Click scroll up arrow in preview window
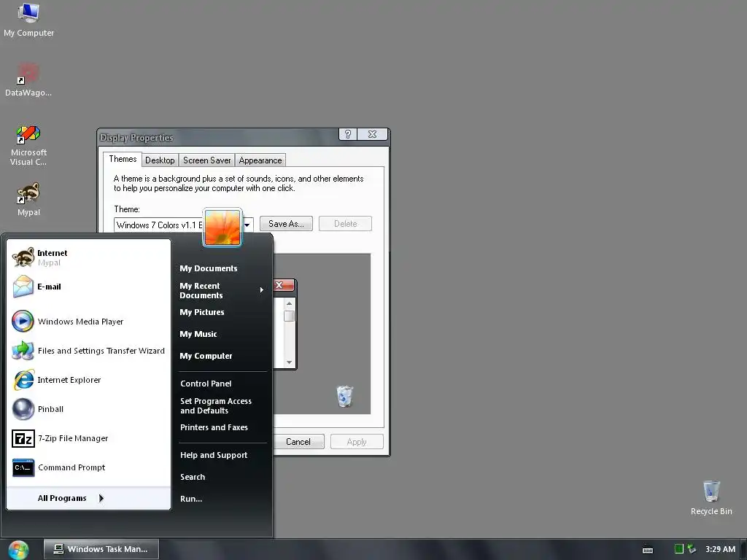The image size is (747, 560). tap(289, 303)
